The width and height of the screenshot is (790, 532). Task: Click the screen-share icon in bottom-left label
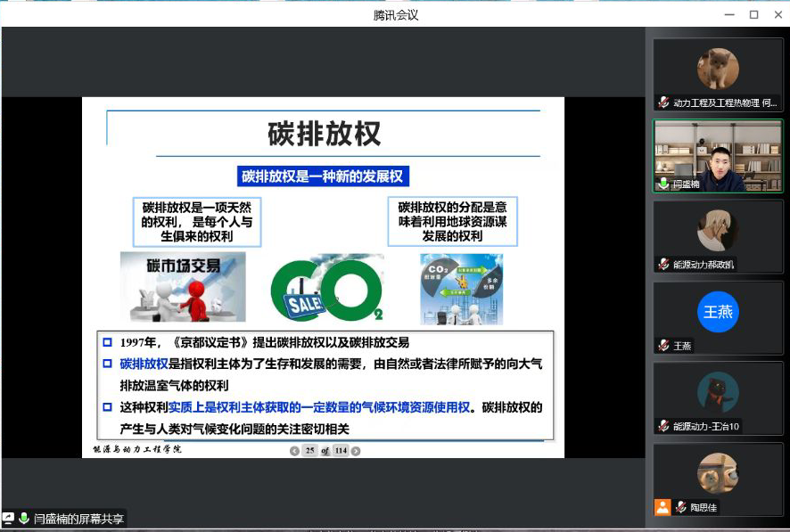point(8,518)
